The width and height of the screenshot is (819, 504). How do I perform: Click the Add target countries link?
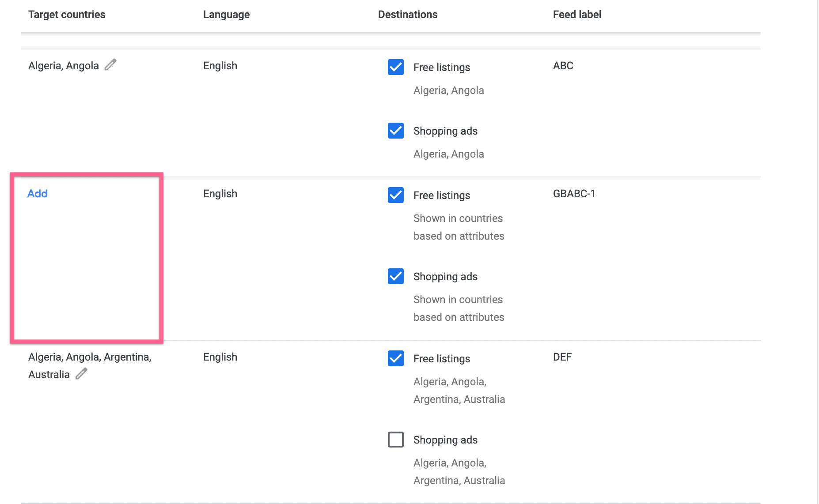coord(38,194)
